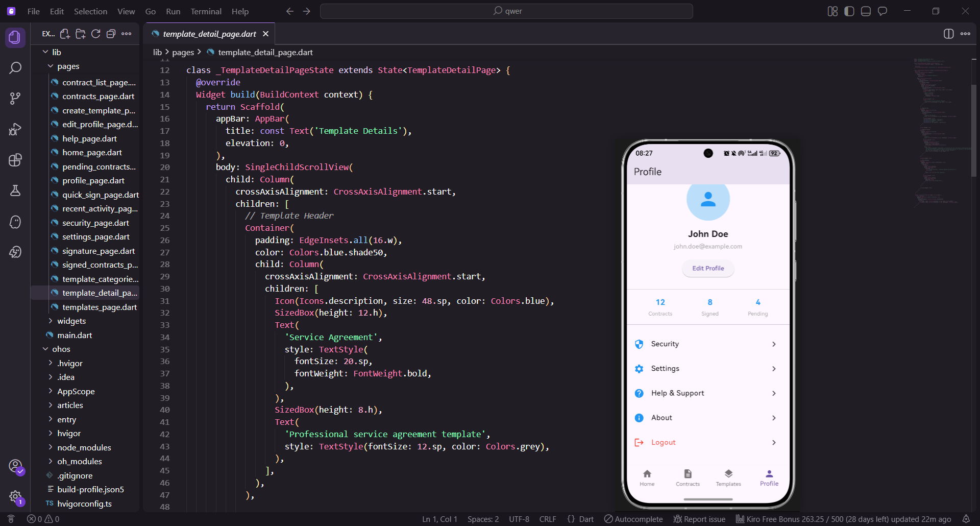Open the Help menu
Viewport: 980px width, 526px height.
(240, 11)
